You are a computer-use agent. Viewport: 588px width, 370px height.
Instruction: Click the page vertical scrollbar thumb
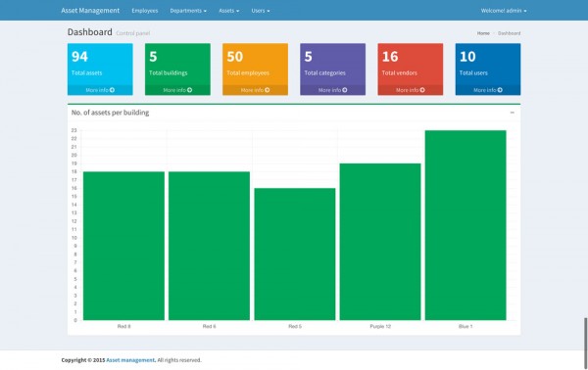coord(586,344)
